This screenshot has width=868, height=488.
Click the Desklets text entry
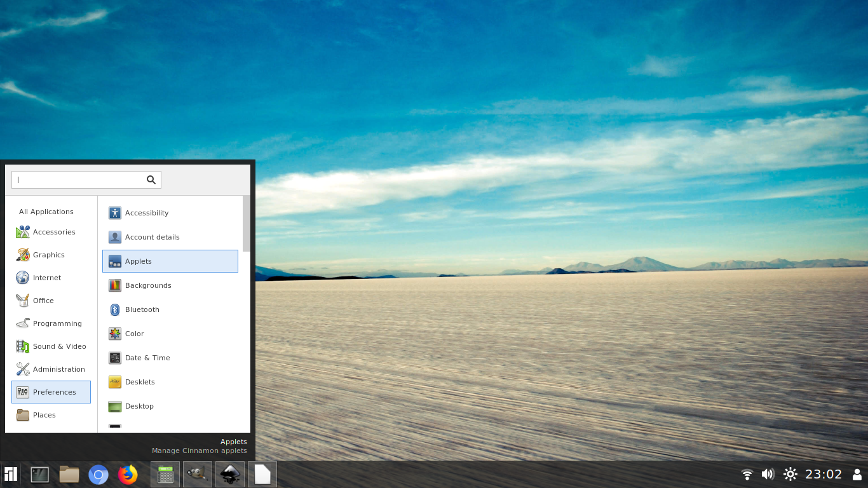[140, 382]
